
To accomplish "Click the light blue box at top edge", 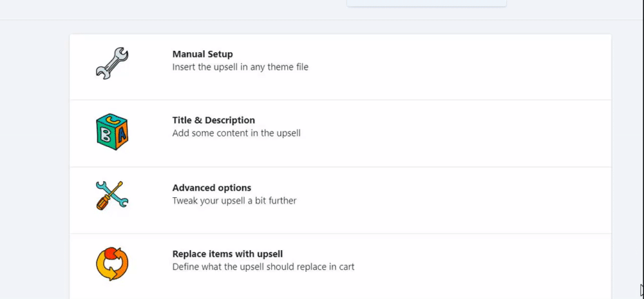I will click(426, 3).
